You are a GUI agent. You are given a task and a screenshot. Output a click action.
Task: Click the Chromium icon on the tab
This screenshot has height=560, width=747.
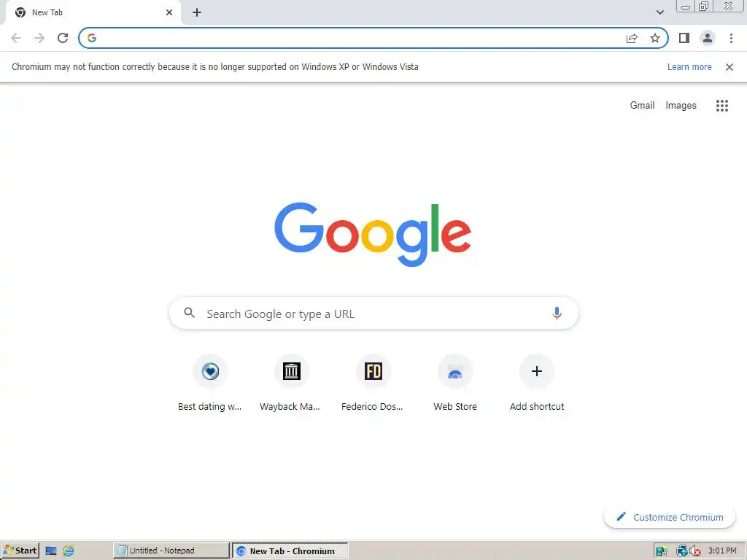tap(20, 12)
